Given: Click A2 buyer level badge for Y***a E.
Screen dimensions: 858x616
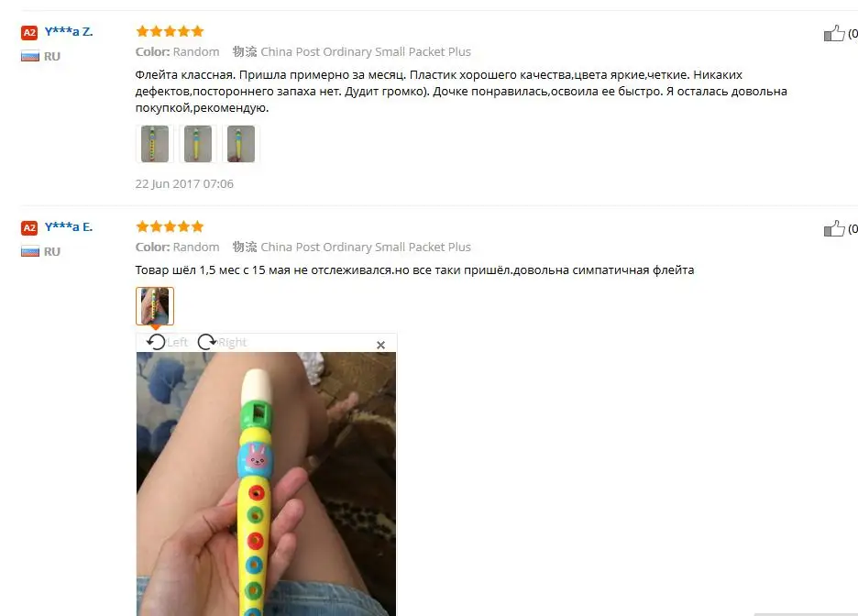Looking at the screenshot, I should [29, 228].
